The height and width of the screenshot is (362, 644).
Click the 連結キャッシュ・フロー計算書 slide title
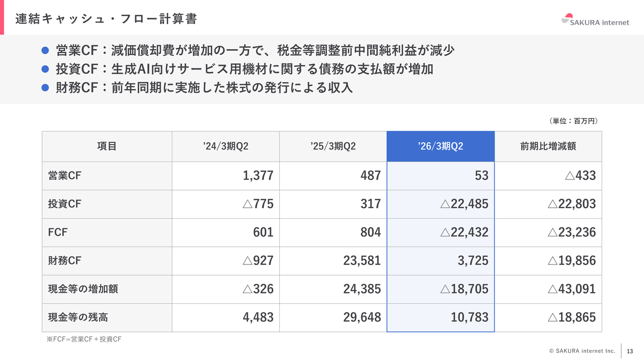(x=106, y=19)
